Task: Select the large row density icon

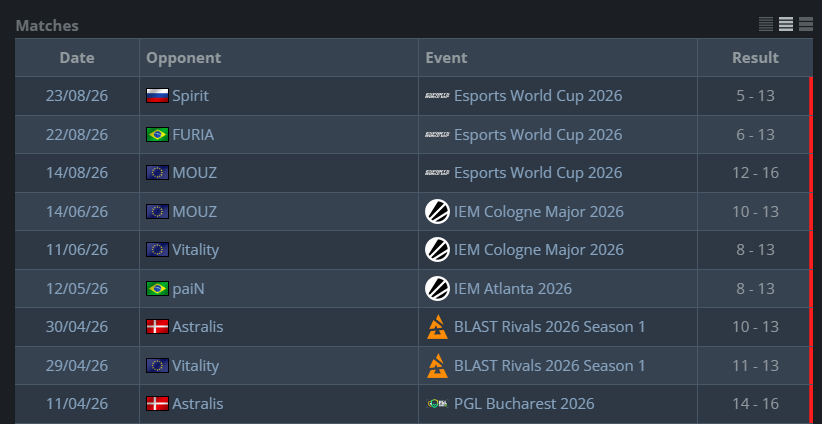Action: (806, 24)
